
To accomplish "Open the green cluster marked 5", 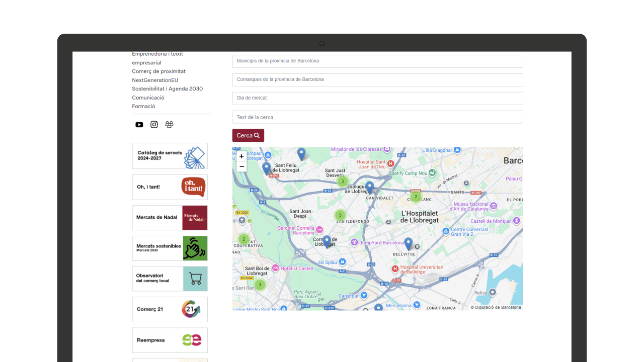I will [340, 215].
